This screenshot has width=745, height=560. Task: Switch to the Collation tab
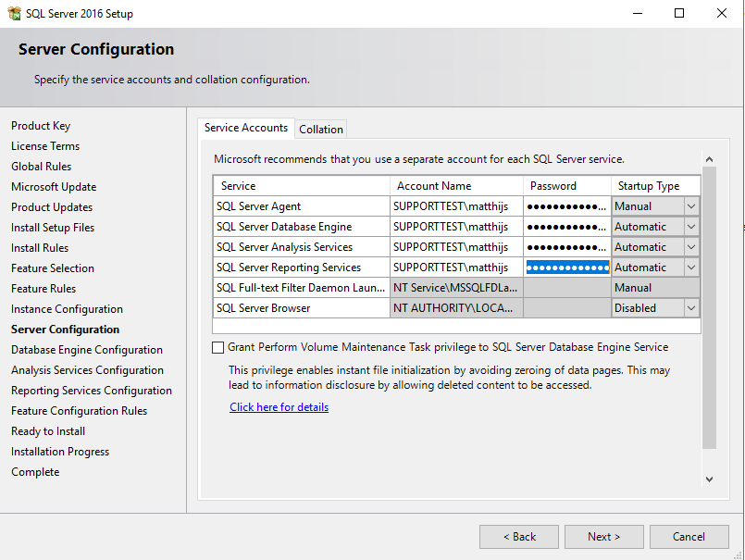(x=321, y=130)
